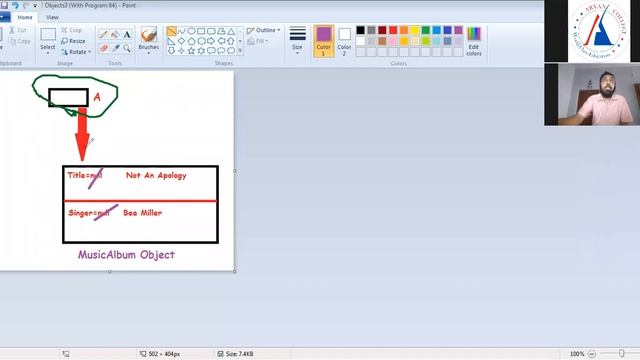Click the Undo arrow in title bar
Viewport: 640px width, 360px height.
click(x=15, y=5)
